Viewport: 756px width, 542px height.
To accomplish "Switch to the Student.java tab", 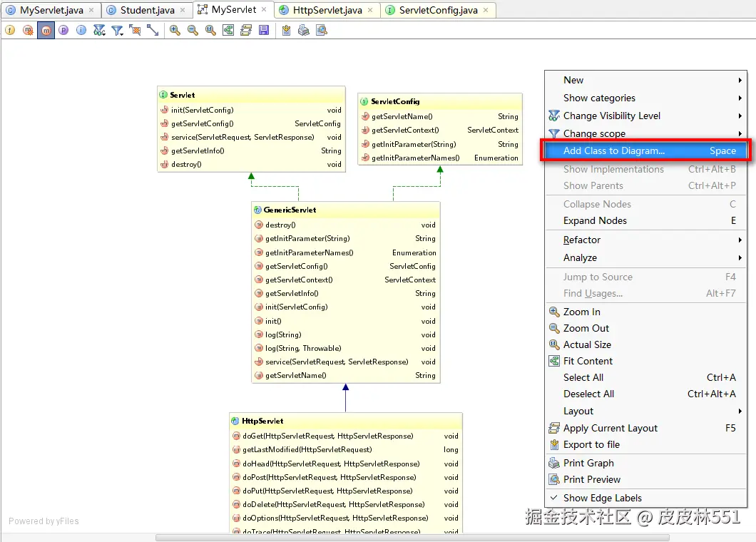I will coord(147,10).
